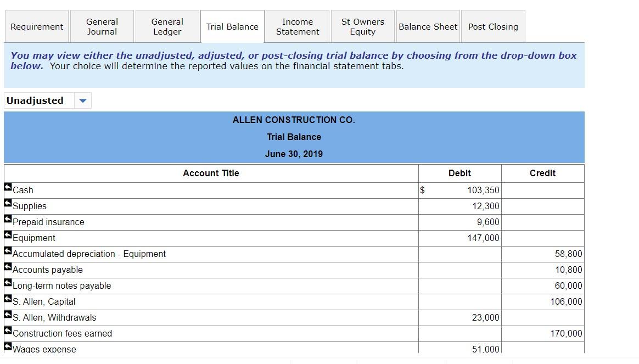This screenshot has width=639, height=364.
Task: Click the ledger link icon beside Cash
Action: click(x=8, y=187)
